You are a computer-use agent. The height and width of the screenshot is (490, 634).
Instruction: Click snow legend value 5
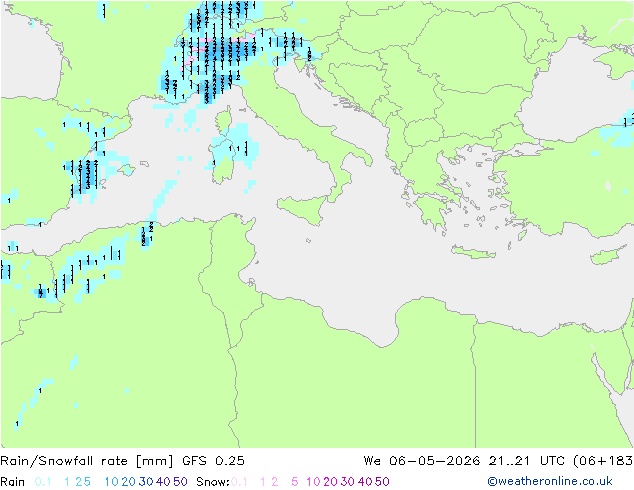coord(294,482)
